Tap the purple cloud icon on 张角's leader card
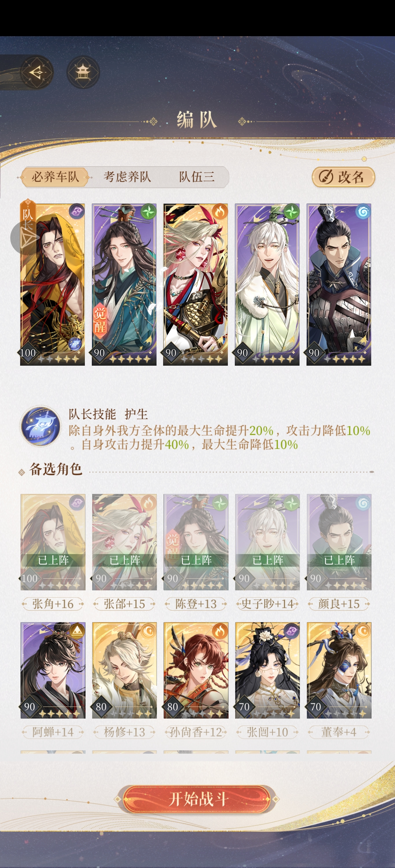Viewport: 395px width, 868px height. pos(76,212)
